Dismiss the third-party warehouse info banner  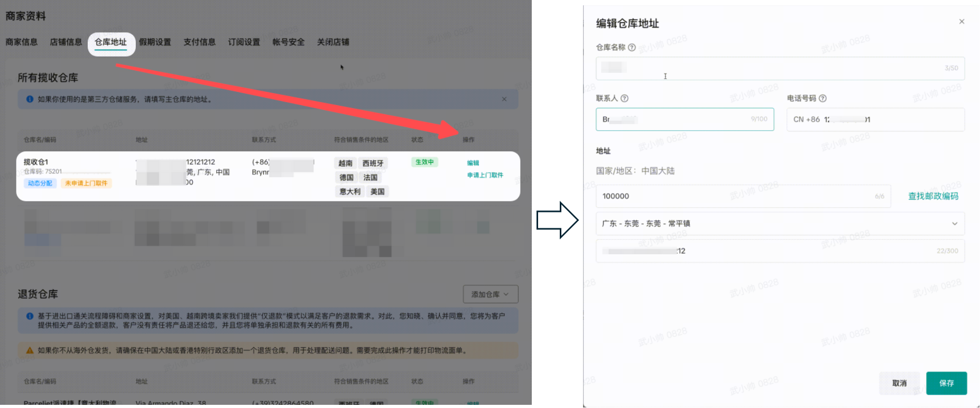(x=504, y=99)
